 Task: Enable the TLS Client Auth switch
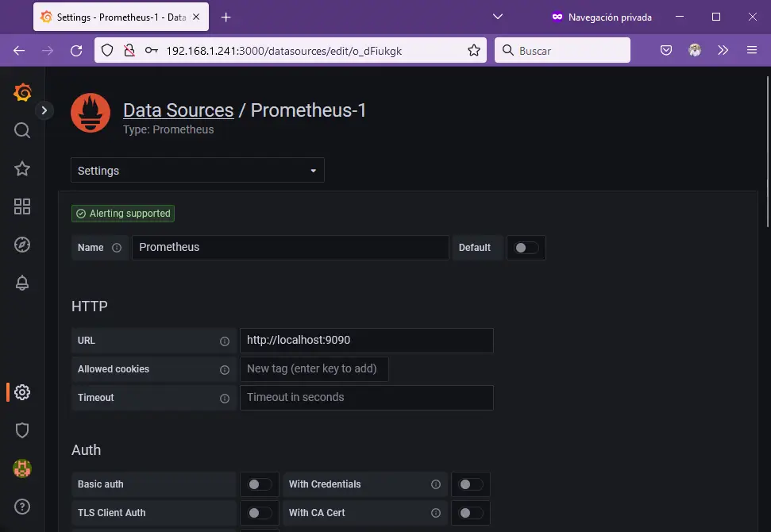point(259,513)
